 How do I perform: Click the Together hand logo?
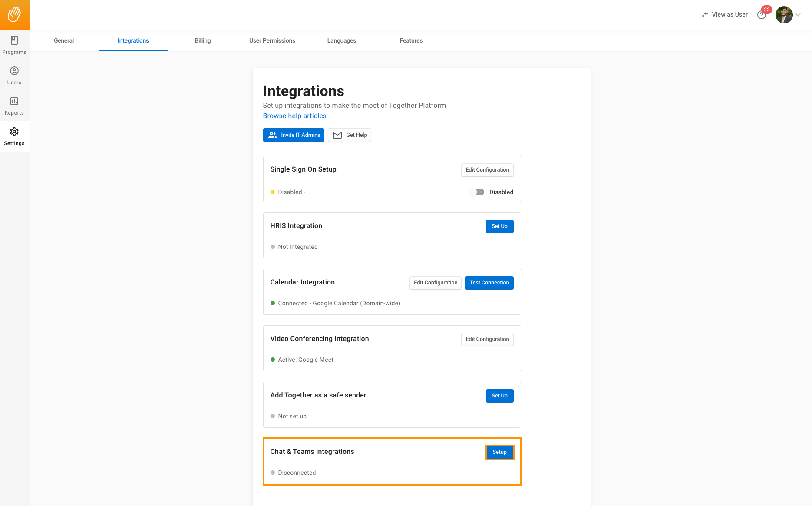point(14,14)
